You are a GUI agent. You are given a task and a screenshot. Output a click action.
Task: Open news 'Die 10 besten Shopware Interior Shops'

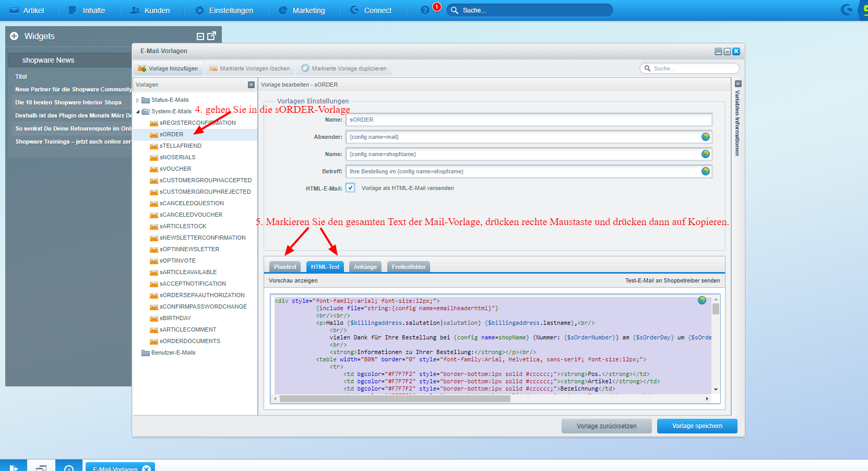click(68, 102)
